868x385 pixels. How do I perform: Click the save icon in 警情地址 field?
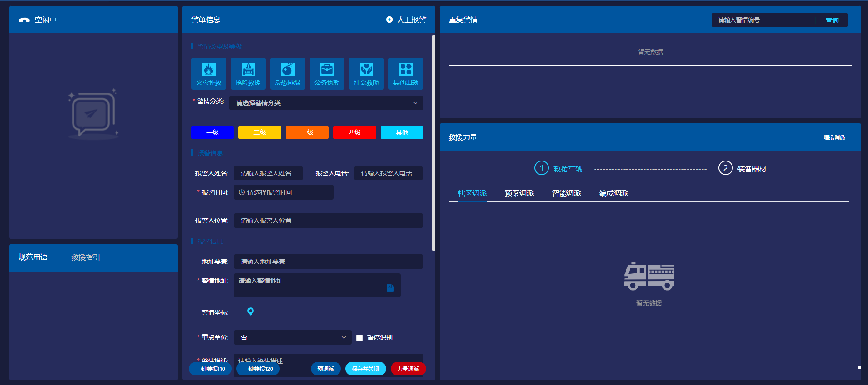coord(390,288)
